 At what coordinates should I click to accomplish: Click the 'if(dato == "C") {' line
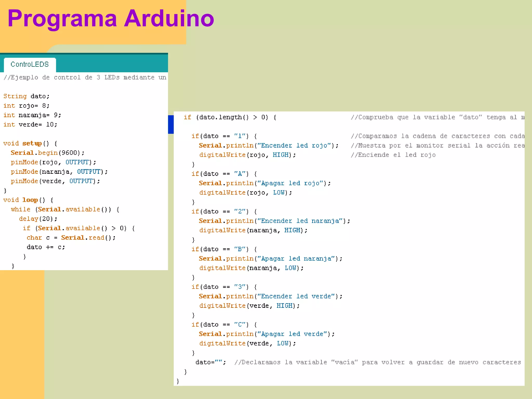(x=224, y=324)
